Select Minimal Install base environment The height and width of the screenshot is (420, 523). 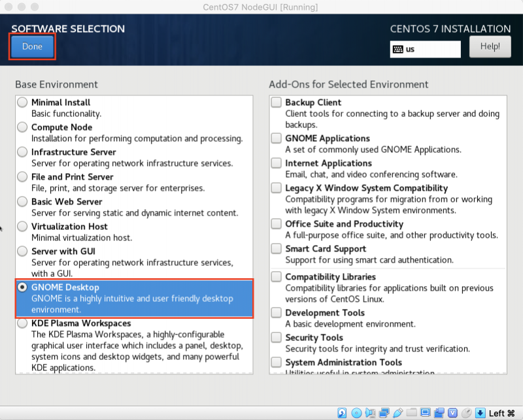click(x=22, y=102)
